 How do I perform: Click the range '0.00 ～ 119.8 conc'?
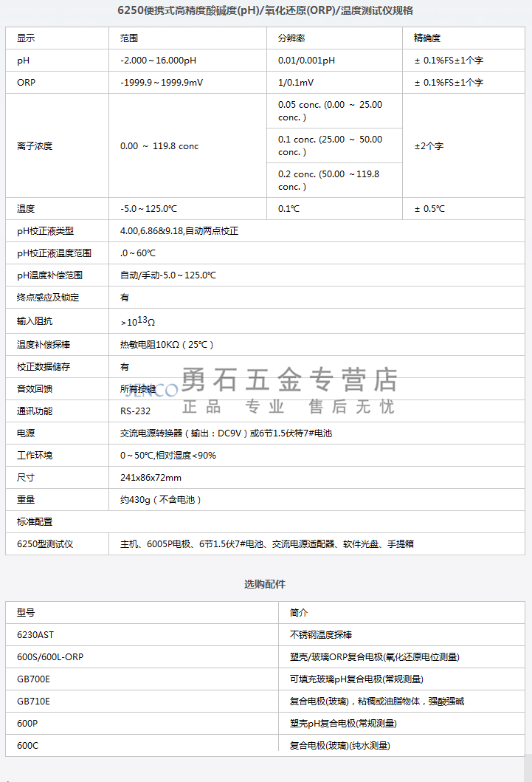[159, 146]
